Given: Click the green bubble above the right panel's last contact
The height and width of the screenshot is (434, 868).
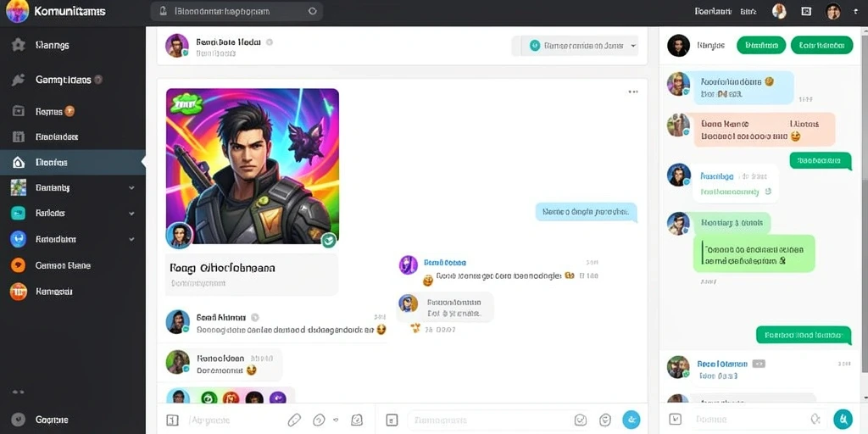Looking at the screenshot, I should [804, 335].
